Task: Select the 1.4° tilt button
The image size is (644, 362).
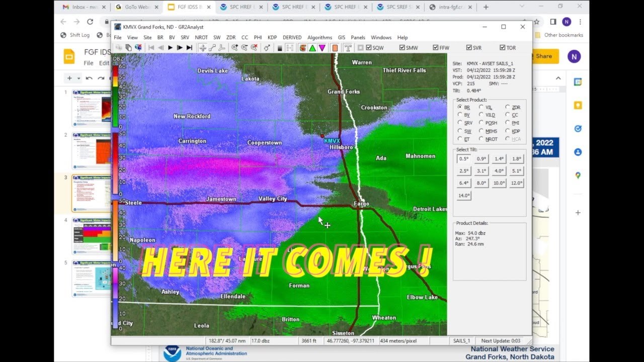Action: pyautogui.click(x=499, y=159)
